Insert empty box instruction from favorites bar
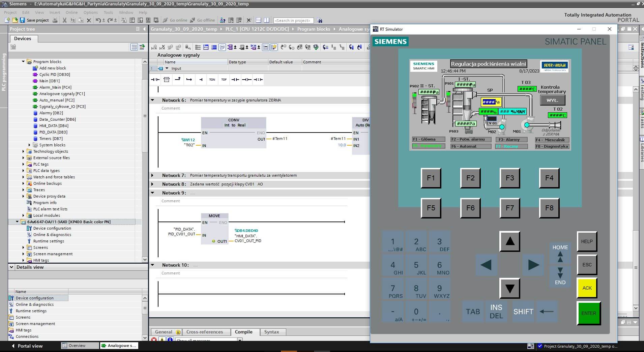Screen dimensions: 644x352 point(167,80)
